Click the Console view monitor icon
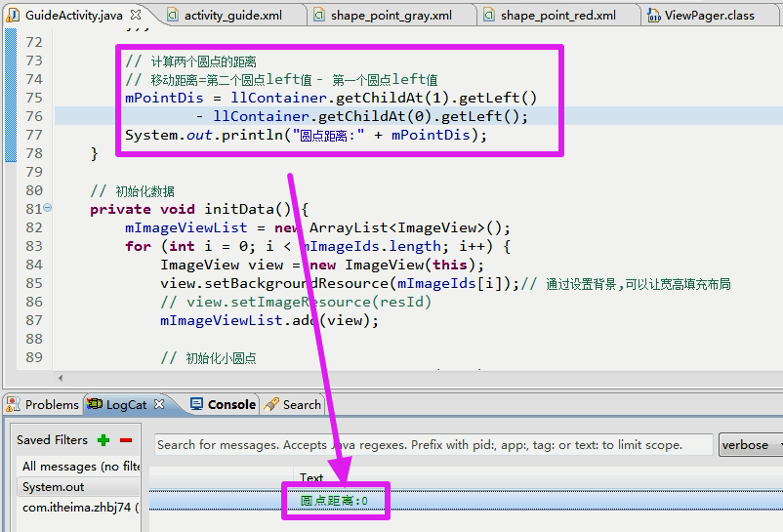The width and height of the screenshot is (783, 532). (197, 404)
